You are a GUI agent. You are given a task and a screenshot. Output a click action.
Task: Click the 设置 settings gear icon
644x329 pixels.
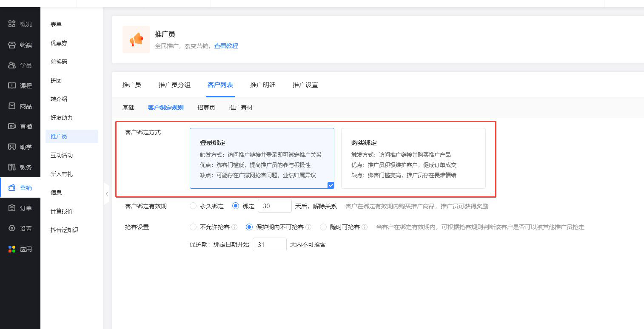pos(12,228)
